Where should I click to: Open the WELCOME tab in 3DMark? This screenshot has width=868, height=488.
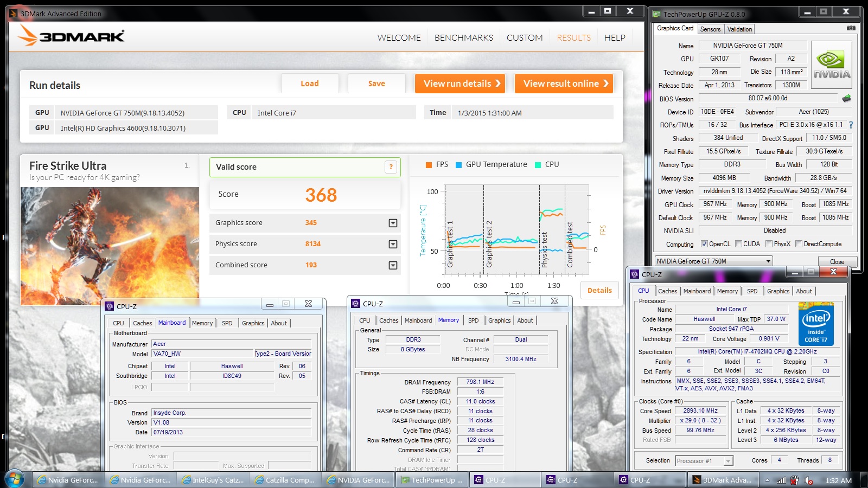coord(399,37)
